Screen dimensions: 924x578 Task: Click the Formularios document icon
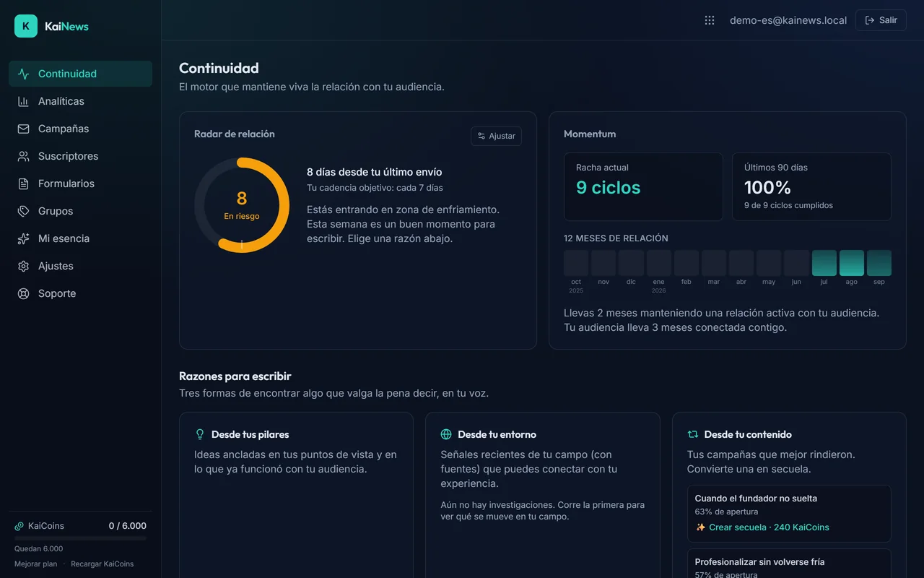(x=23, y=184)
